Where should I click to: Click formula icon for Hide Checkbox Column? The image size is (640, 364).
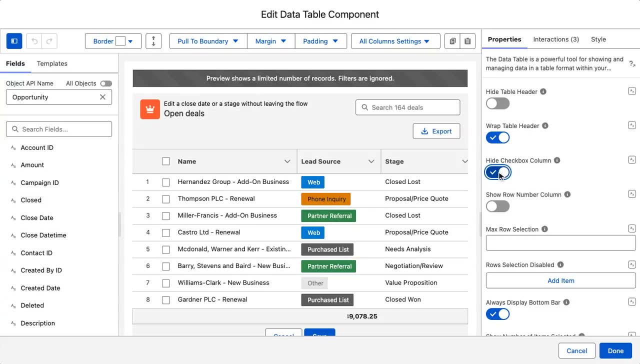pos(632,159)
